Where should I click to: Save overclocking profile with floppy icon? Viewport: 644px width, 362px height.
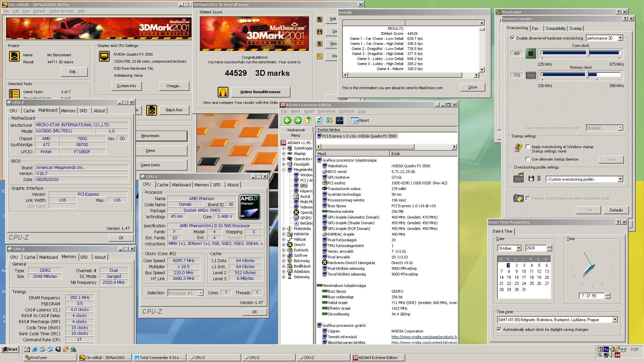[531, 179]
